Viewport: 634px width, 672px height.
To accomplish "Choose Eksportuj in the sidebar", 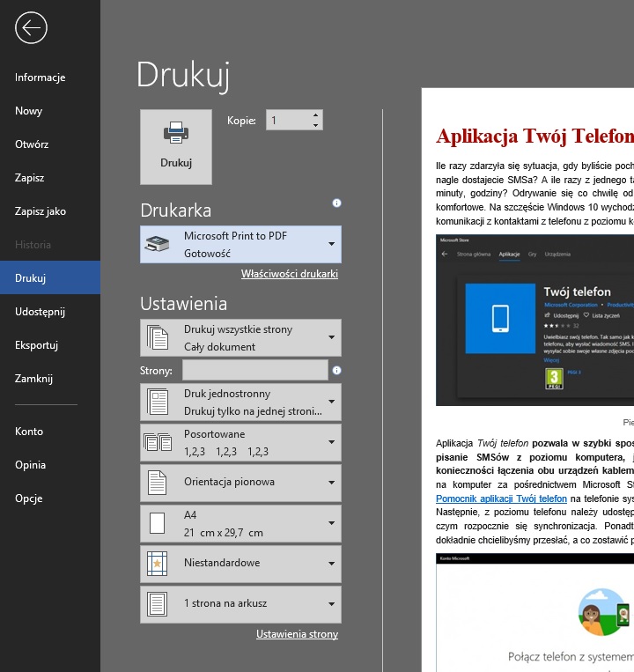I will coord(50,345).
